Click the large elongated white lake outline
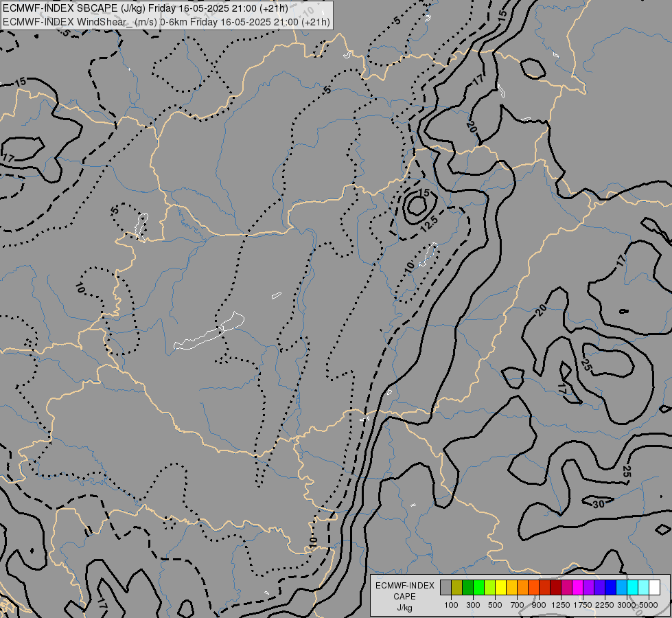The height and width of the screenshot is (618, 672). tap(209, 331)
